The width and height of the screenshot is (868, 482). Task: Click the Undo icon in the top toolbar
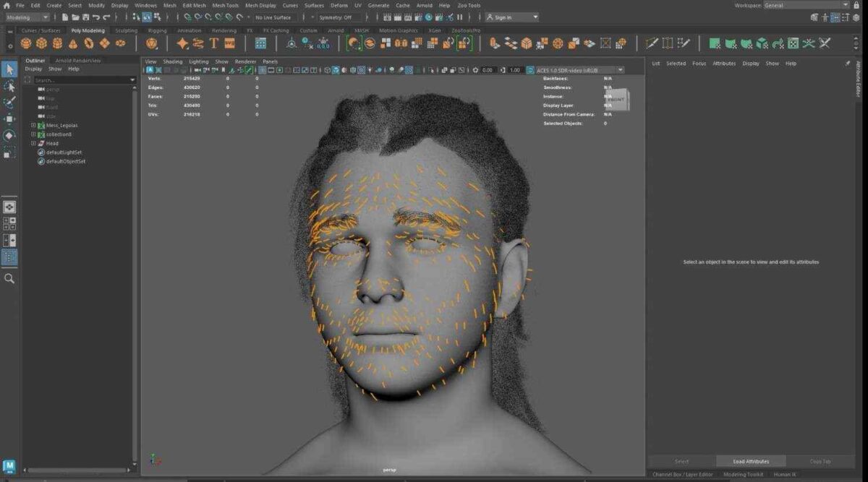96,16
